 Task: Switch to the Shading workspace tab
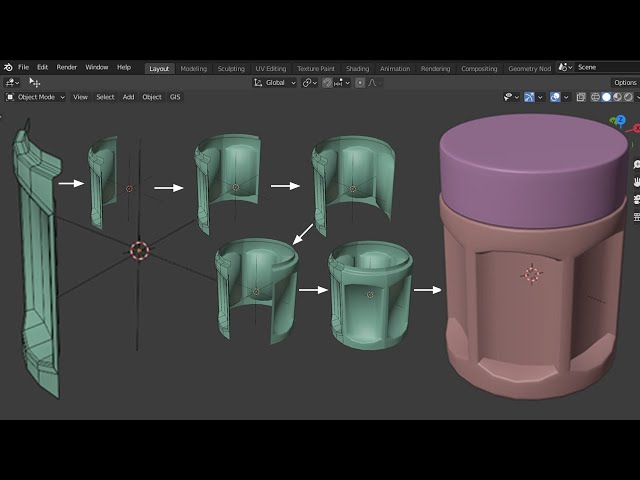(358, 69)
